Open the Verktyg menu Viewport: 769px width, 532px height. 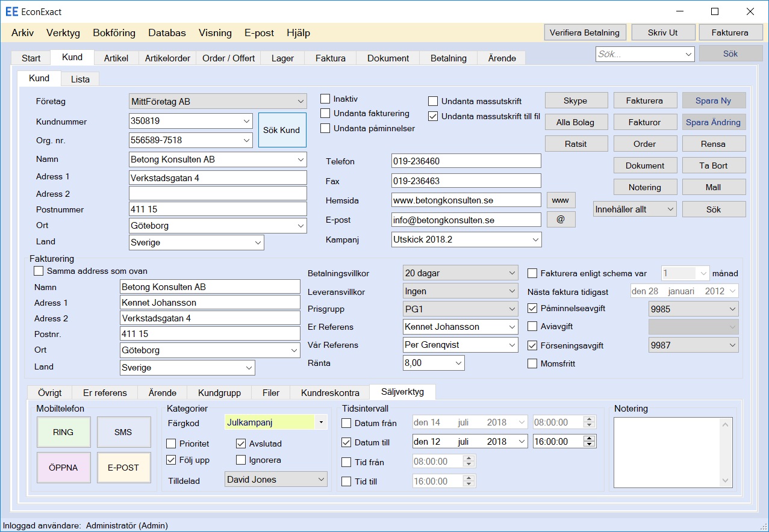click(63, 33)
